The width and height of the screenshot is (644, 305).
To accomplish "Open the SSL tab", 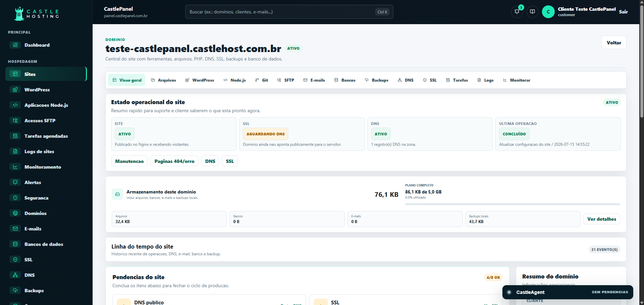I will [x=430, y=80].
